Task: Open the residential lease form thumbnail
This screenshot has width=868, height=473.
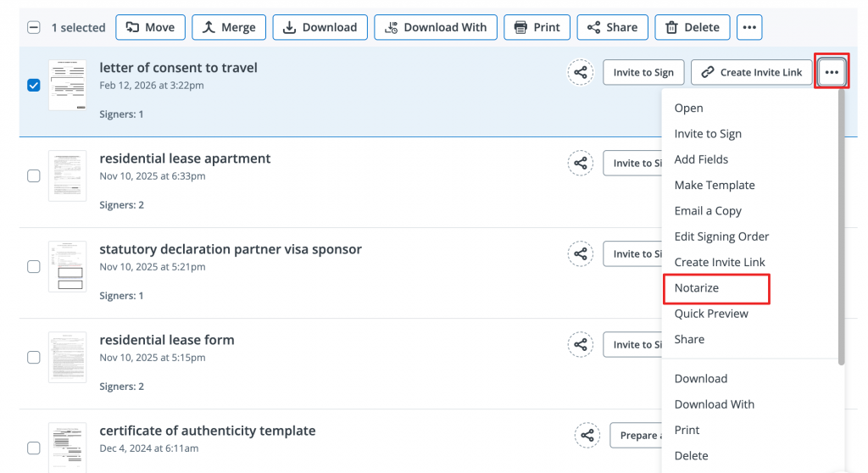Action: pyautogui.click(x=67, y=358)
